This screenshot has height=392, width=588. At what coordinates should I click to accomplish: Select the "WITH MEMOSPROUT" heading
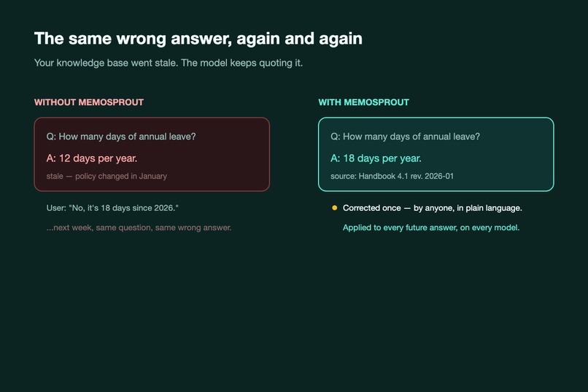363,102
